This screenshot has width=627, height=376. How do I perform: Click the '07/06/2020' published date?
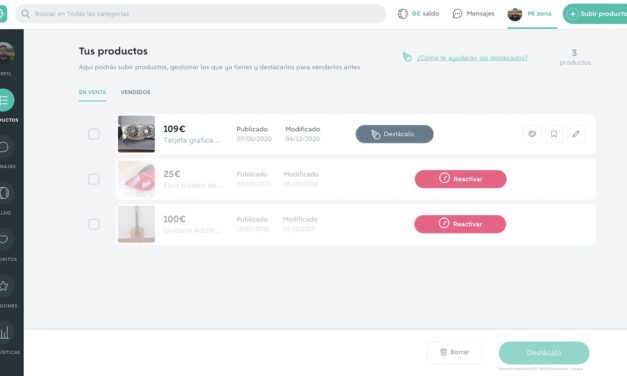[x=254, y=139]
